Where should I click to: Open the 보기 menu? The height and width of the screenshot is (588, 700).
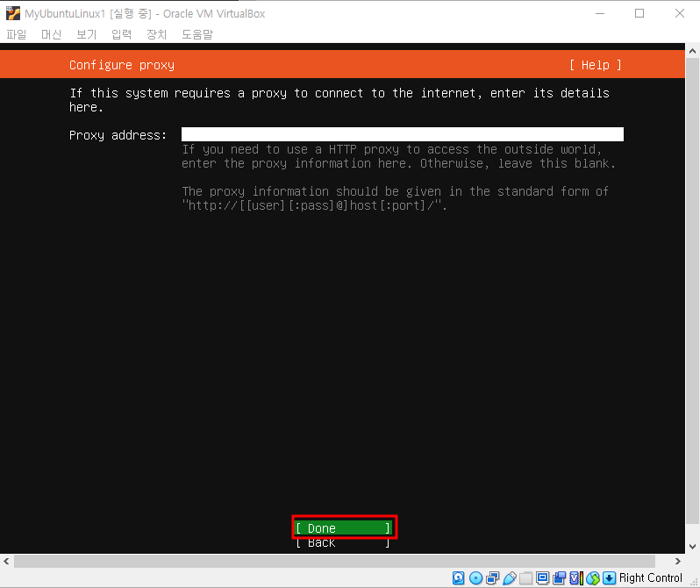87,34
